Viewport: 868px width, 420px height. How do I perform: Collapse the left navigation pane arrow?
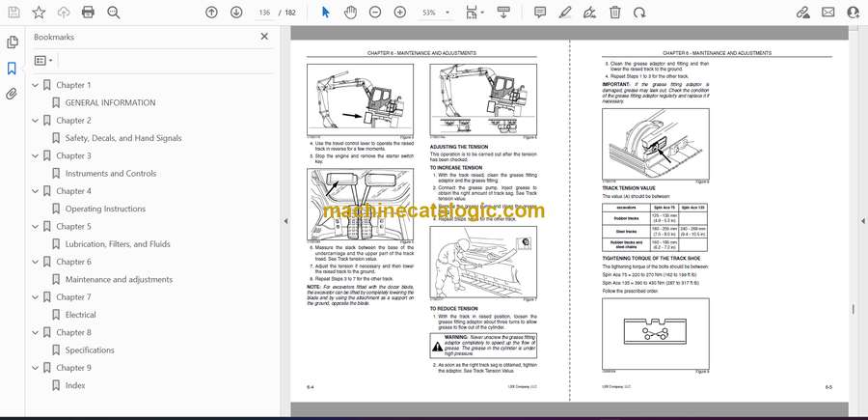point(285,221)
